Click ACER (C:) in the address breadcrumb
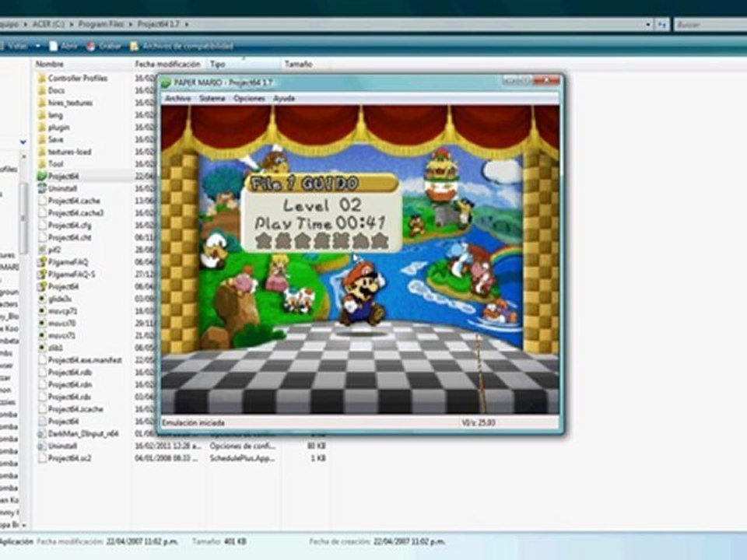Screen dimensions: 747x560 48,24
